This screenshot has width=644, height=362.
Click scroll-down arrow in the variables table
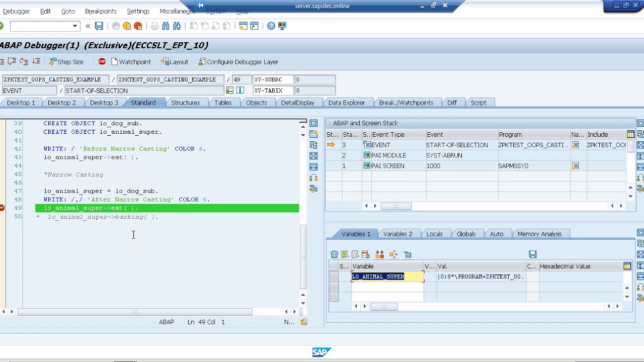click(x=627, y=297)
